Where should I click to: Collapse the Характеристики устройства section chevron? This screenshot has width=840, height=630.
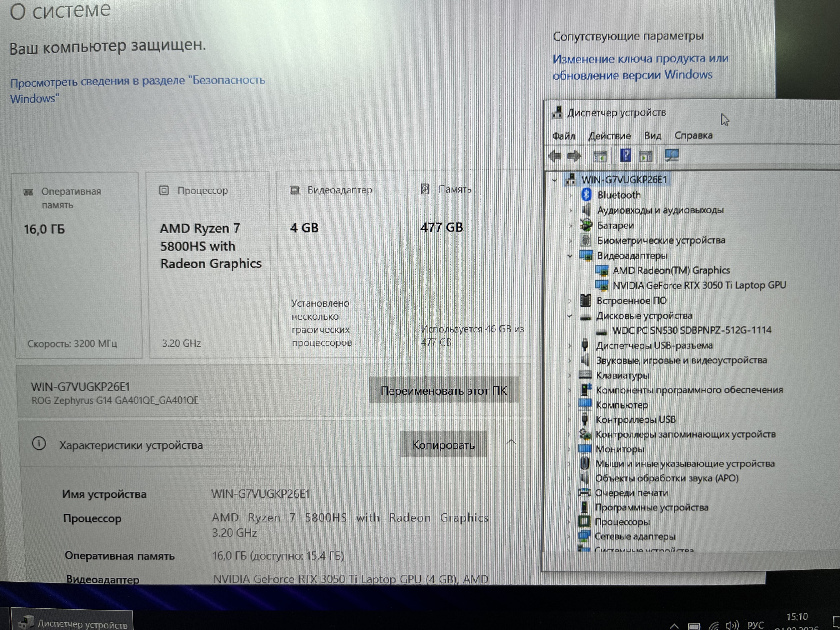[511, 442]
